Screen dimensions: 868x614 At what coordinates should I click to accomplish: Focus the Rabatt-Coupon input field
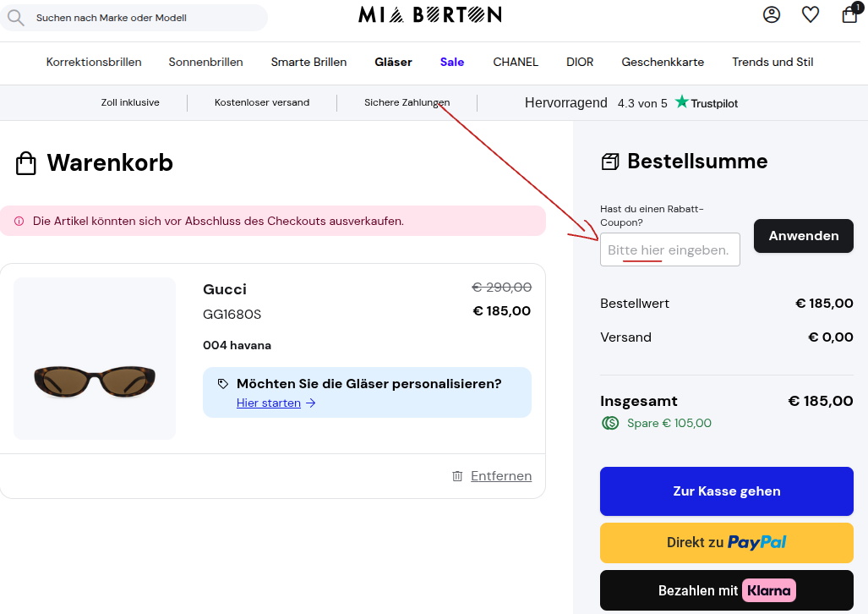pos(670,250)
